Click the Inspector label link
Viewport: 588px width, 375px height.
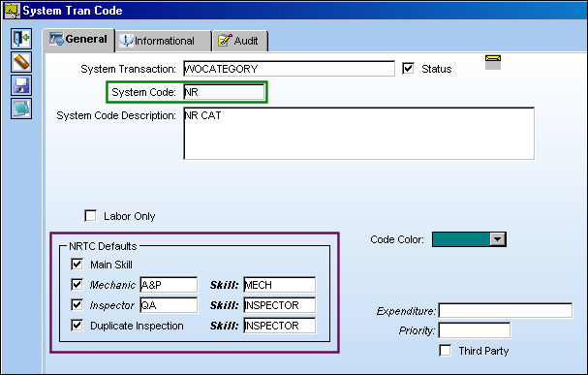pyautogui.click(x=111, y=305)
